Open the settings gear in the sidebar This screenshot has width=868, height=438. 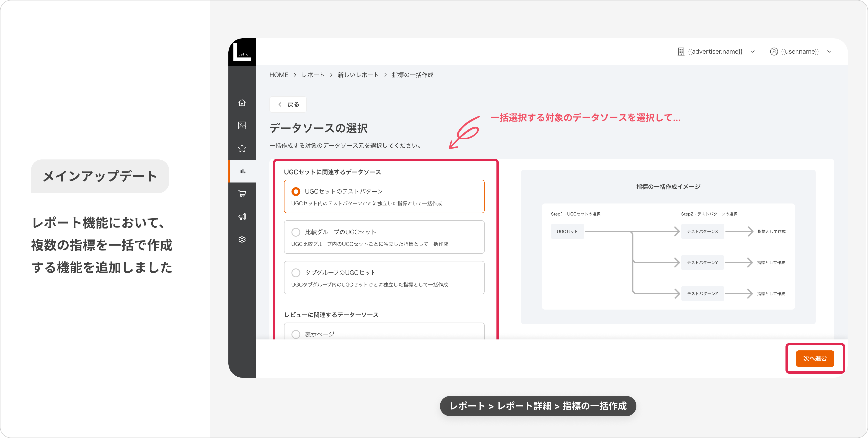coord(242,239)
